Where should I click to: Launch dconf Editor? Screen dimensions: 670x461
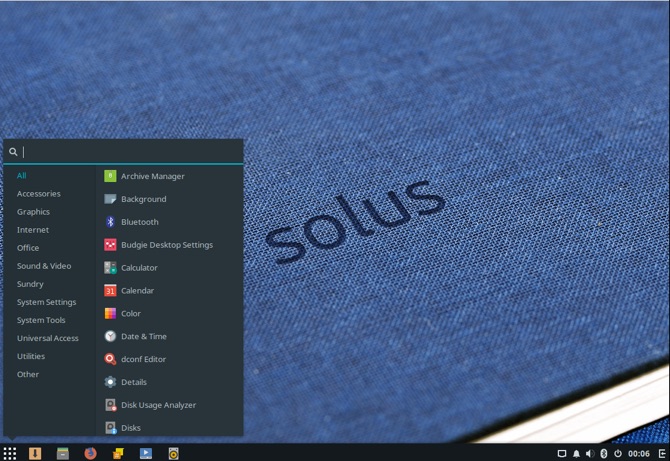click(143, 359)
